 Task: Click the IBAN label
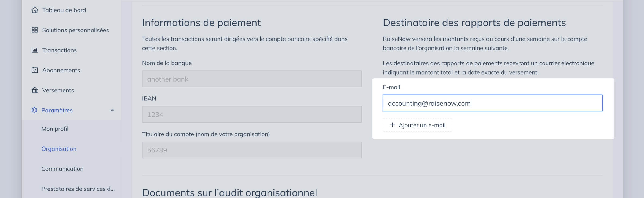[x=149, y=98]
